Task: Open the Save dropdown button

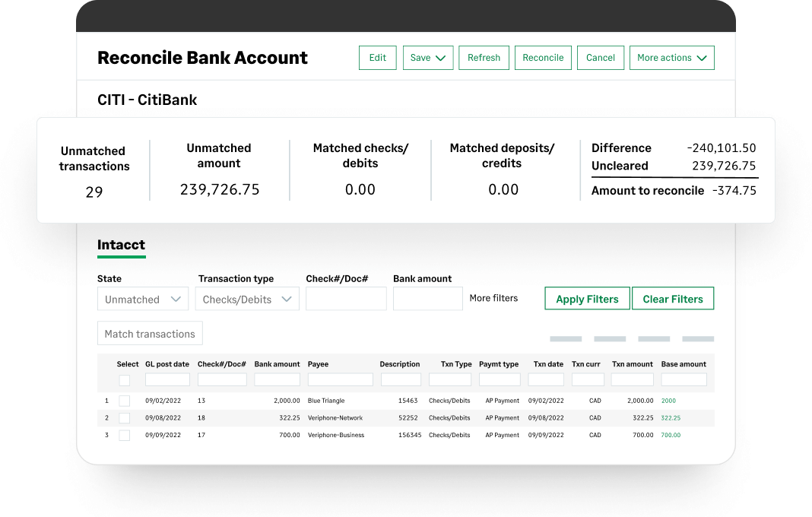Action: 428,58
